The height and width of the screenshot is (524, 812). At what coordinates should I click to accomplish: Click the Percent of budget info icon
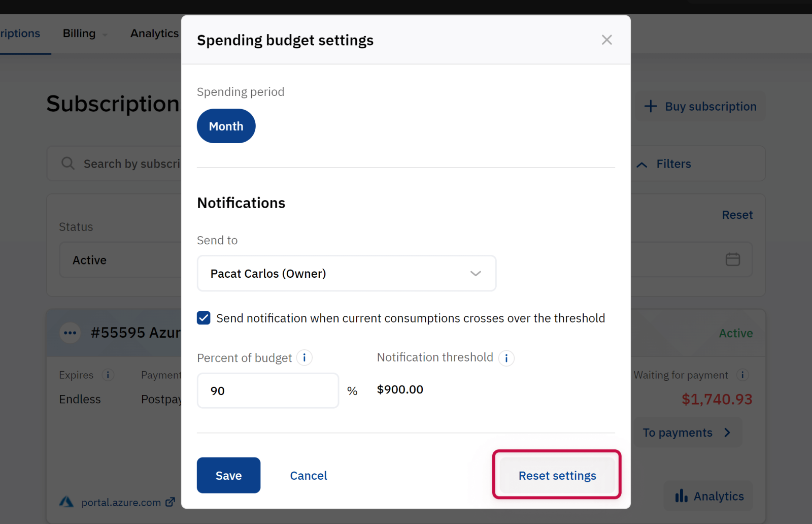pos(304,358)
